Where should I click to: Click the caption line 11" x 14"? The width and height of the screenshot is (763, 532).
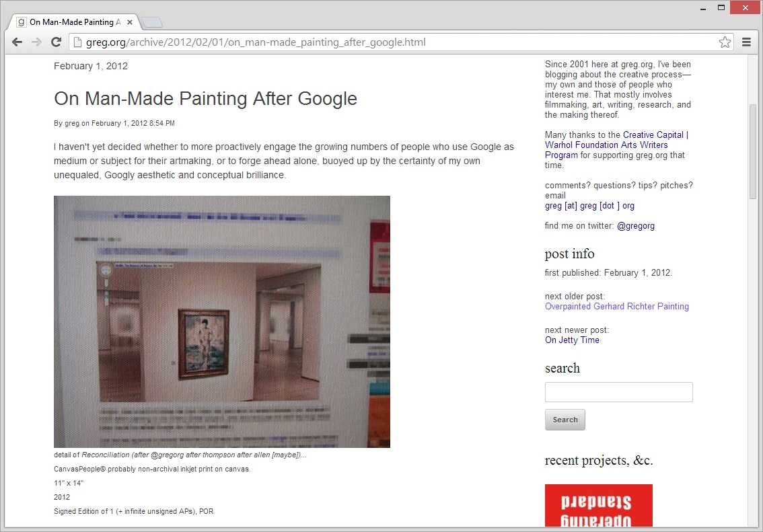click(x=69, y=484)
